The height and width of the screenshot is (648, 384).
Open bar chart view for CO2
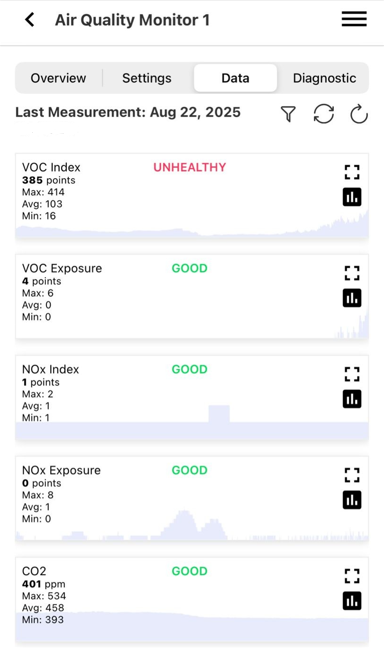[352, 601]
